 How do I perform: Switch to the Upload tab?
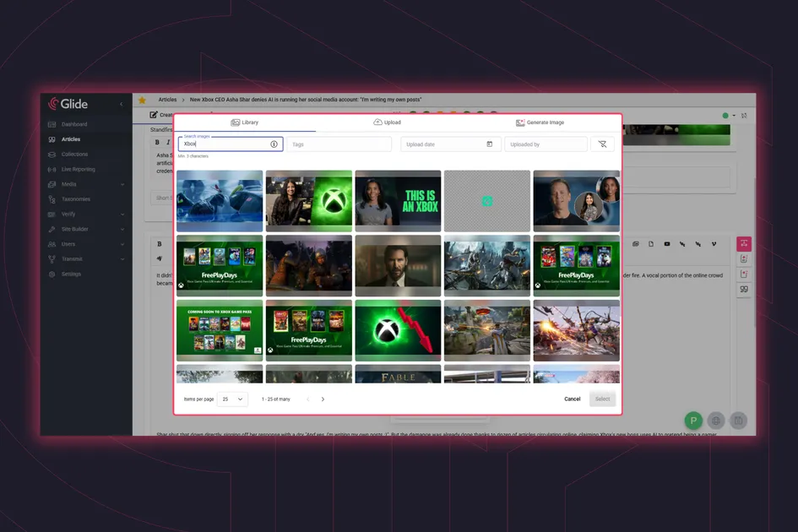pos(387,122)
